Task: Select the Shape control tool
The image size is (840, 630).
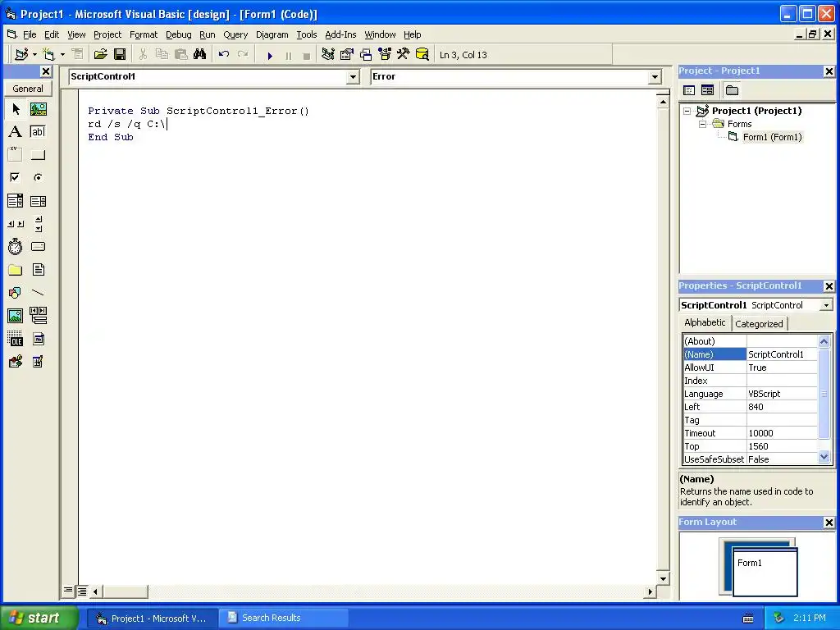Action: [16, 293]
